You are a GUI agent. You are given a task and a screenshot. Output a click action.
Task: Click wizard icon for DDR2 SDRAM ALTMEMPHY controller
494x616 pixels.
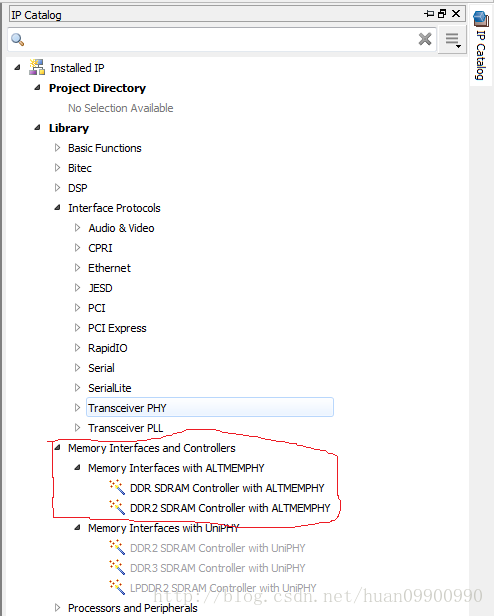pyautogui.click(x=117, y=507)
